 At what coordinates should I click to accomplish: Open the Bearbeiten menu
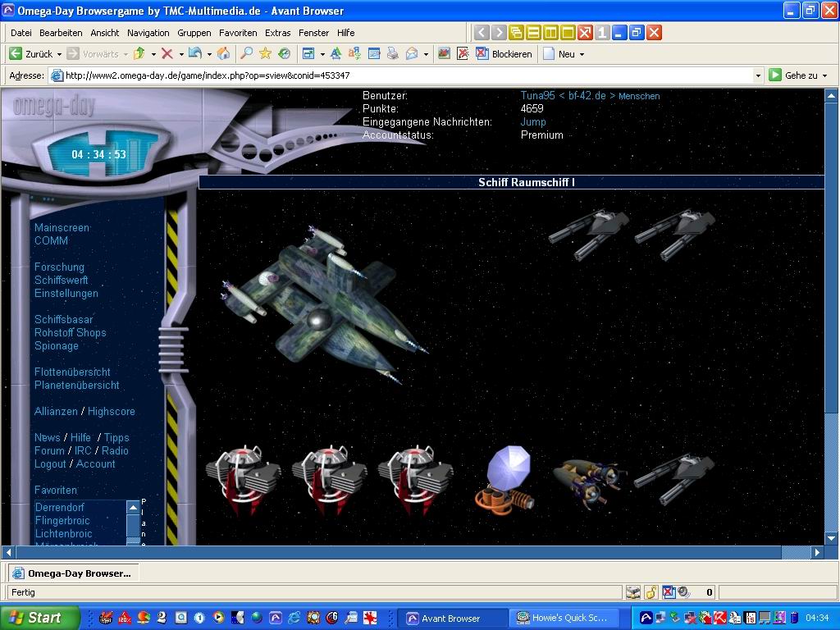click(x=61, y=33)
